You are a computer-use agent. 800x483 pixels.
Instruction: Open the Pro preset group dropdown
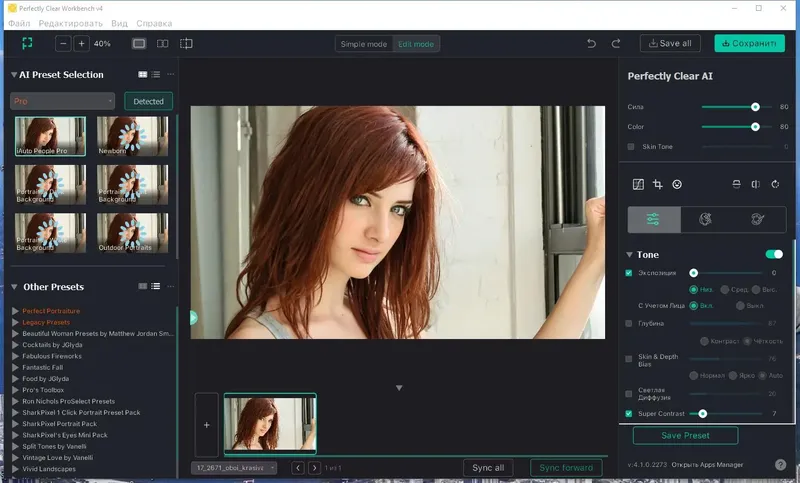point(63,101)
